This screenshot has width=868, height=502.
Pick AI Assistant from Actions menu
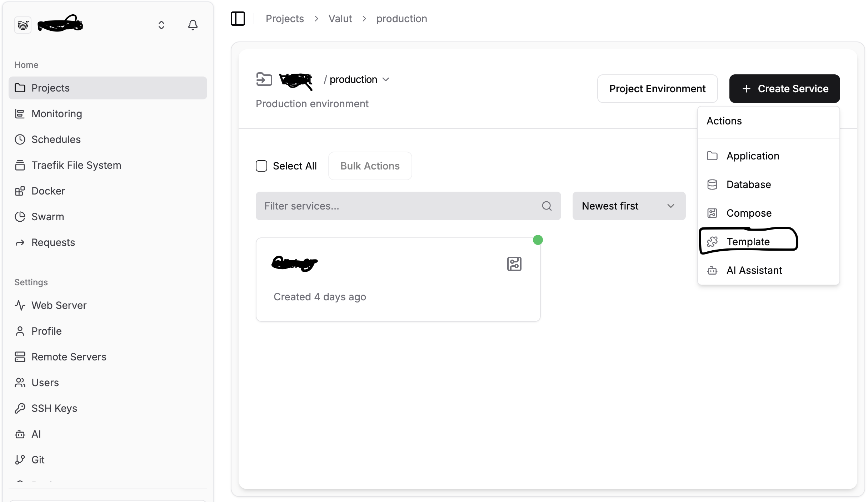pos(754,270)
